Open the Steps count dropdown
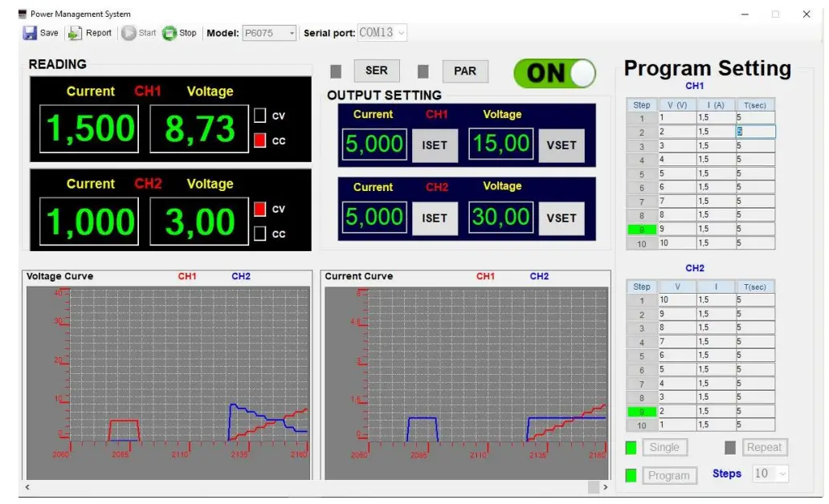 (x=770, y=474)
